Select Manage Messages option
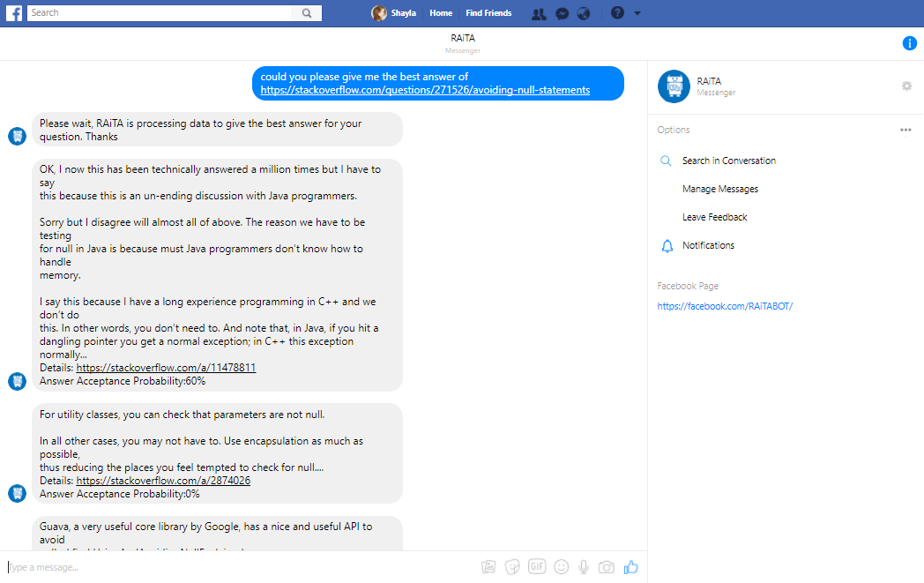This screenshot has width=924, height=583. [720, 190]
